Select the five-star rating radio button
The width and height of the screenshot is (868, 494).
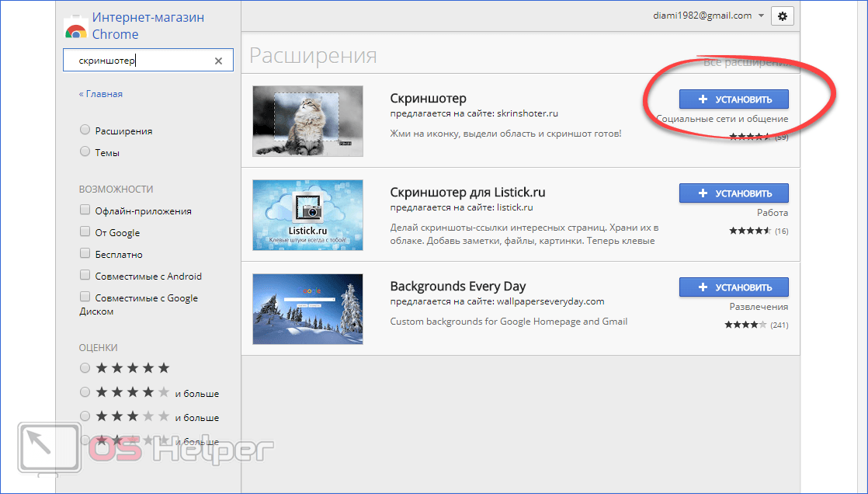tap(85, 367)
